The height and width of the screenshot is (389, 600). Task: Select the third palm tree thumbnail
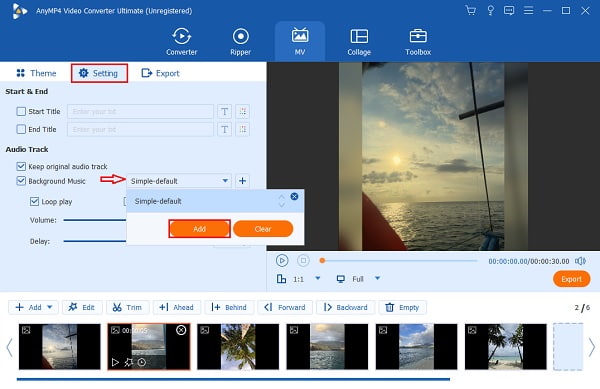(x=238, y=347)
